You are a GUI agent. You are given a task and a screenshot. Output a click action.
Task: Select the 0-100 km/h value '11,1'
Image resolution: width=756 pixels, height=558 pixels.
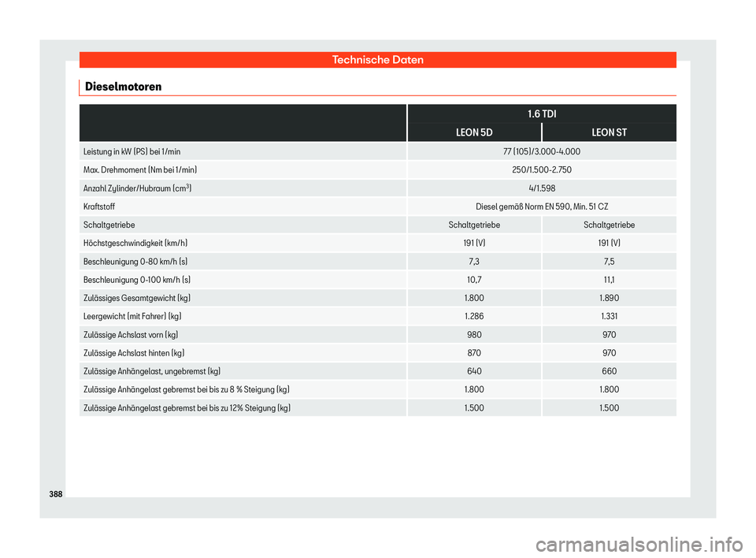pos(609,280)
